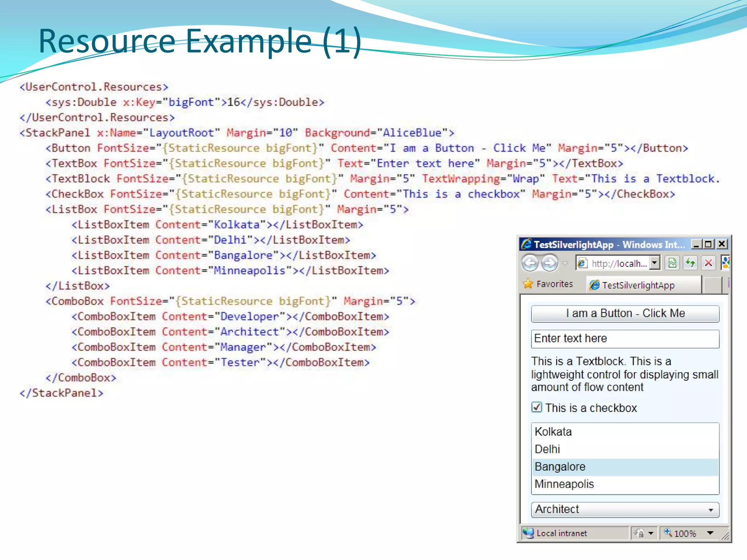Click the sys:Double bigFont code line
This screenshot has height=560, width=747.
point(185,102)
